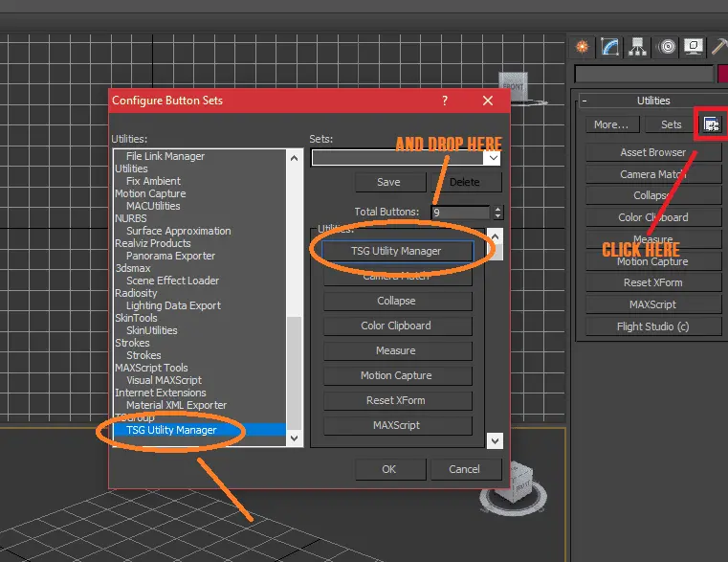Select Material XML Exporter in list
Image resolution: width=728 pixels, height=562 pixels.
click(176, 405)
